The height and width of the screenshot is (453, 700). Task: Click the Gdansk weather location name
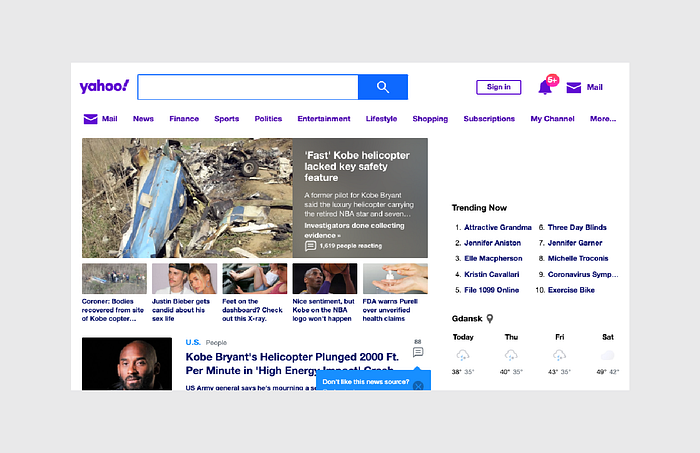[467, 319]
